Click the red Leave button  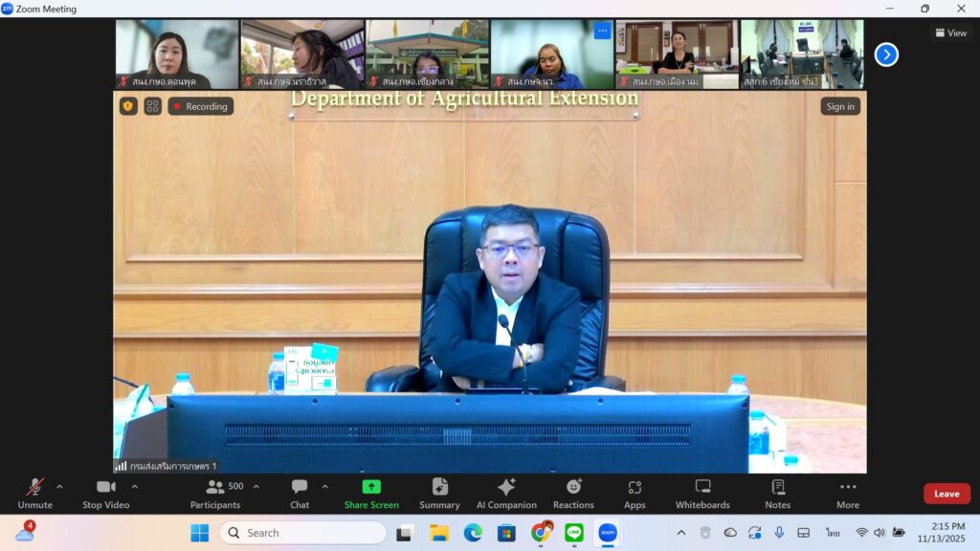946,494
